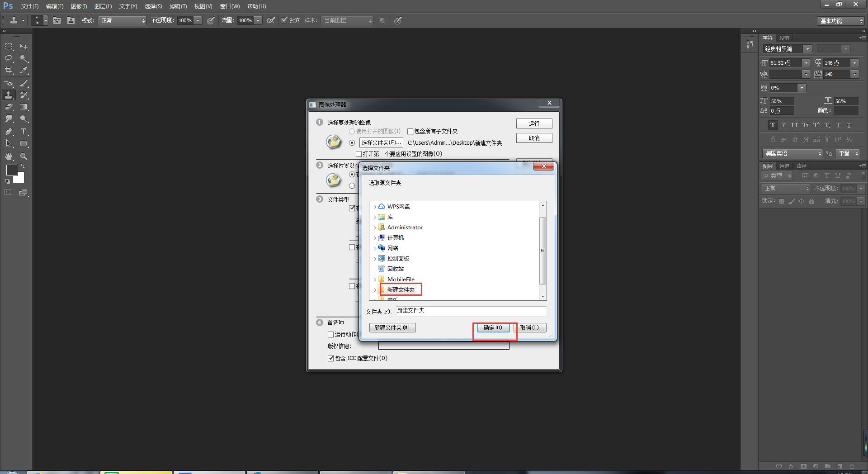
Task: Select the Move tool
Action: click(24, 47)
